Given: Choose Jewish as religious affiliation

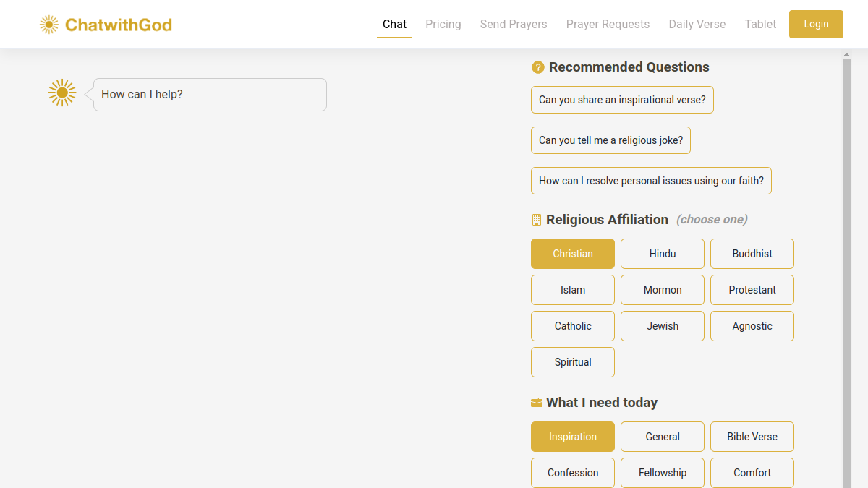Looking at the screenshot, I should [663, 326].
